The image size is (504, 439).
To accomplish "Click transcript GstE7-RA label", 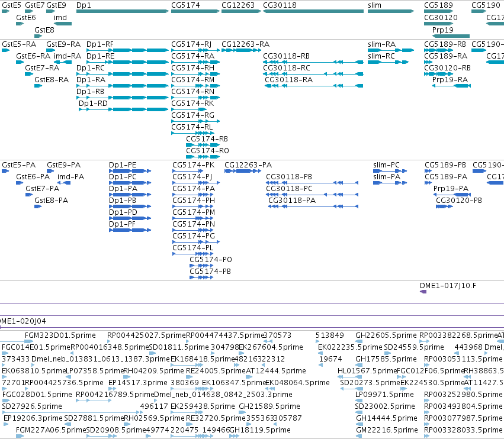I will 42,68.
